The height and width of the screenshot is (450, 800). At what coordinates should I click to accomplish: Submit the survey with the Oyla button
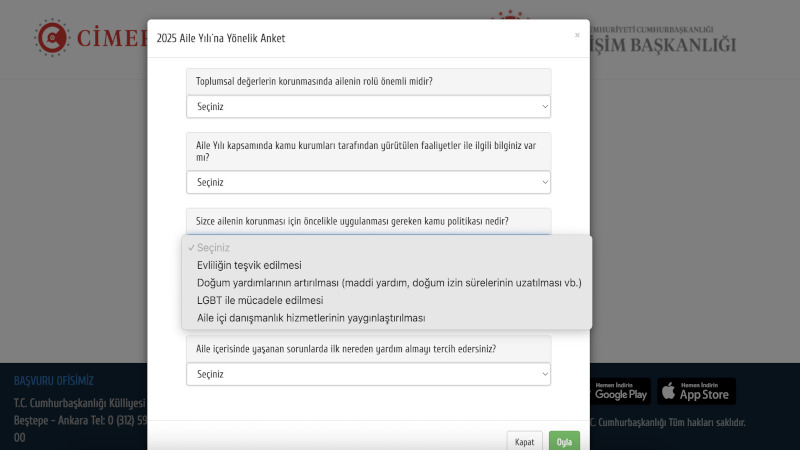tap(564, 441)
